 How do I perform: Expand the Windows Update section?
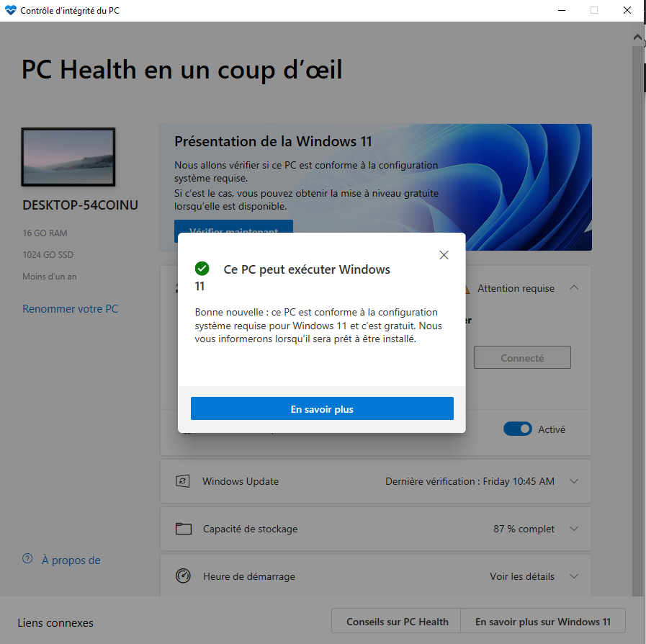(x=574, y=480)
